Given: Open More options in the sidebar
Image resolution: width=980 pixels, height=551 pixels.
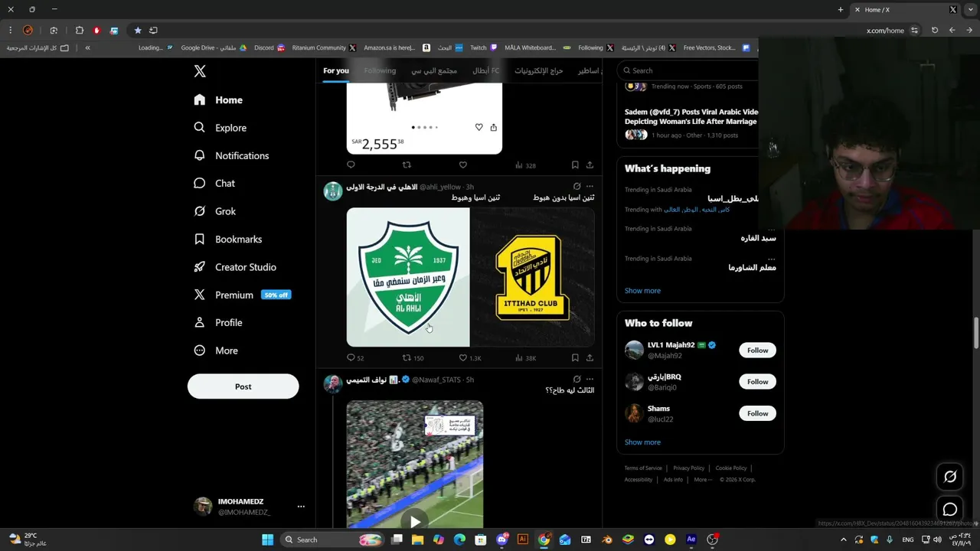Looking at the screenshot, I should click(216, 350).
